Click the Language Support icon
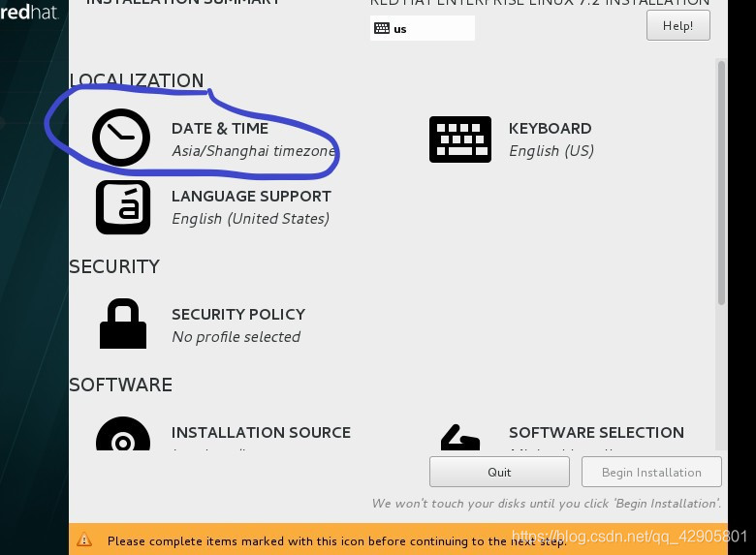Screen dimensions: 756x555 click(x=123, y=207)
